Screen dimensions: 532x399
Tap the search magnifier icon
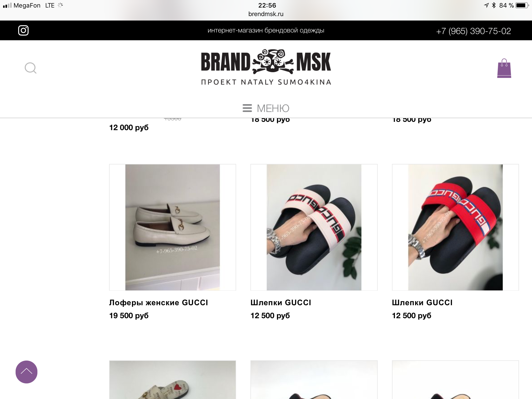(30, 68)
